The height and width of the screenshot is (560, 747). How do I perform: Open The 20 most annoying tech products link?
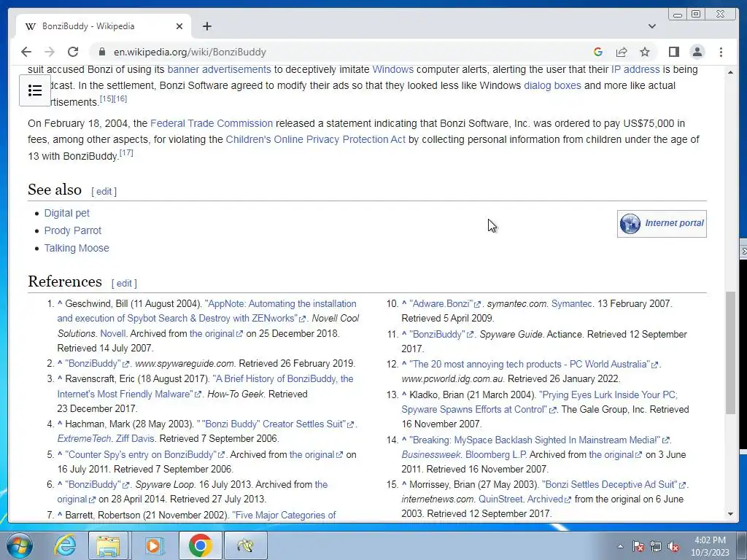coord(534,365)
